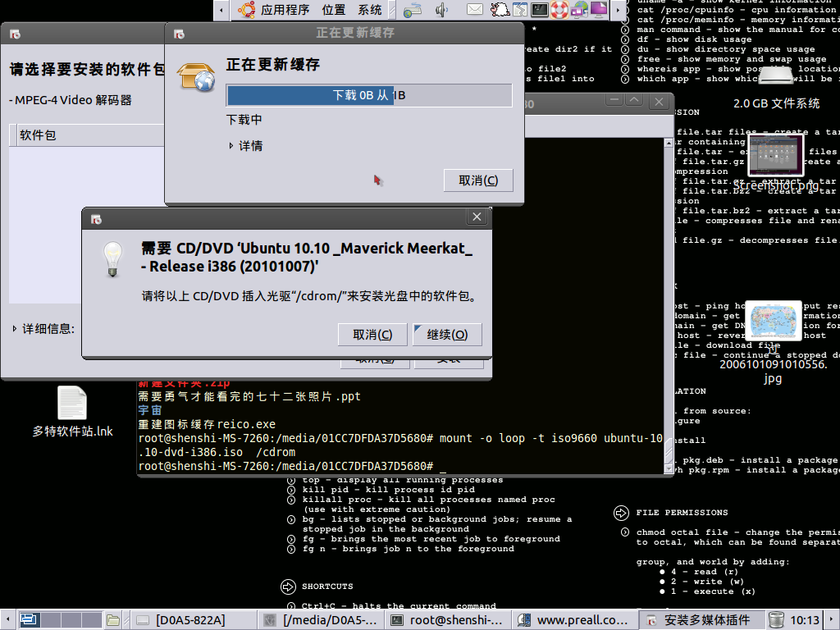The height and width of the screenshot is (630, 840).
Task: Click the terminal window vertical scrollbar
Action: click(669, 305)
